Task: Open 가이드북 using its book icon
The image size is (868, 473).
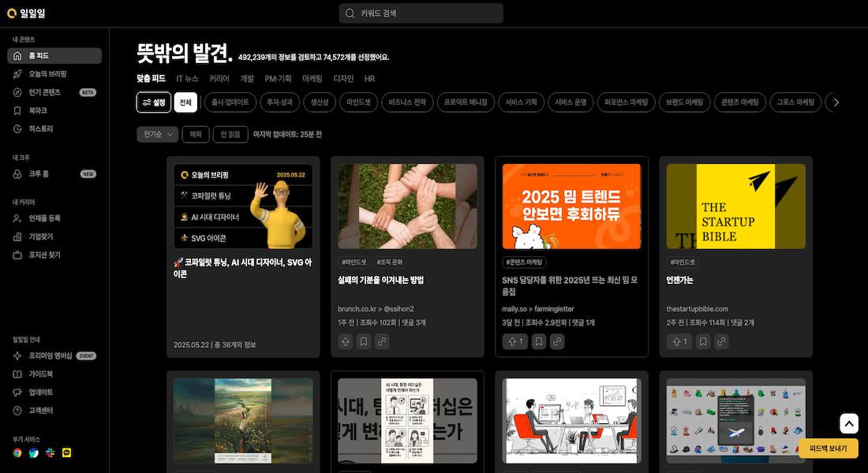Action: click(17, 374)
